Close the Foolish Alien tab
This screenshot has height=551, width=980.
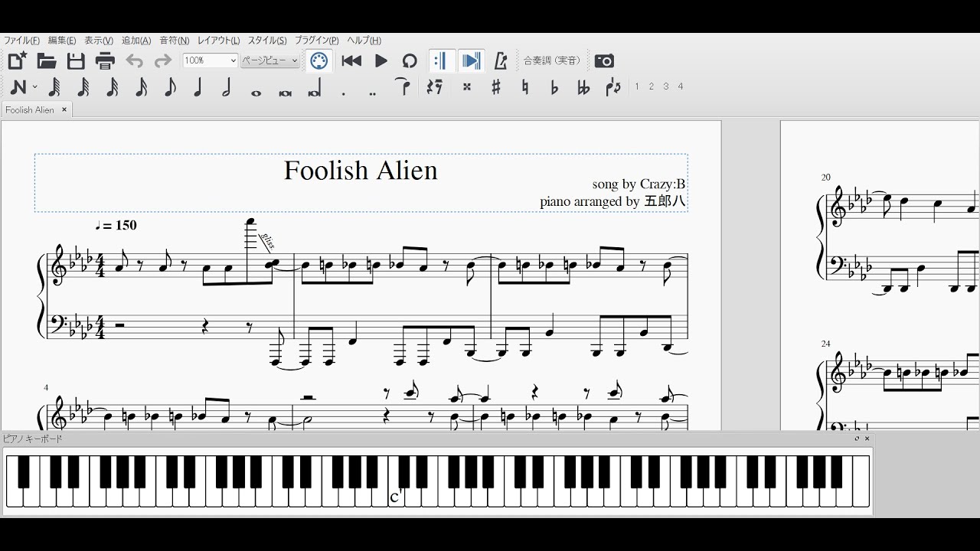[64, 109]
